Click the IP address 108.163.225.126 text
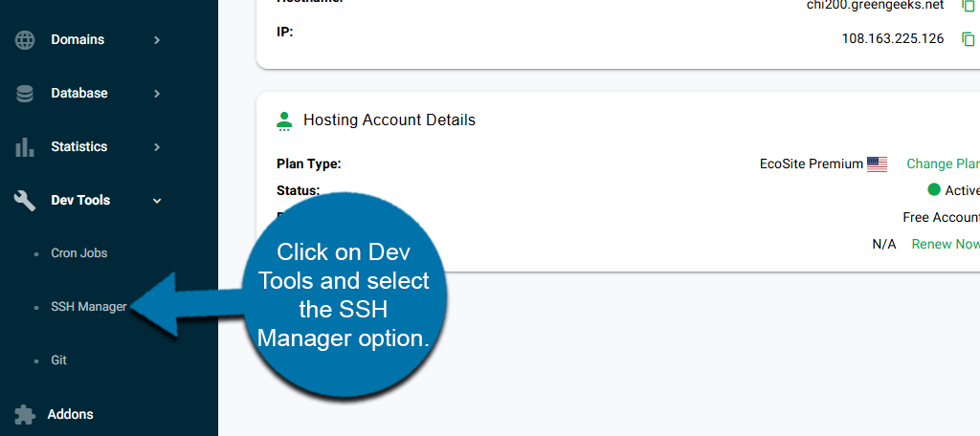 click(892, 39)
